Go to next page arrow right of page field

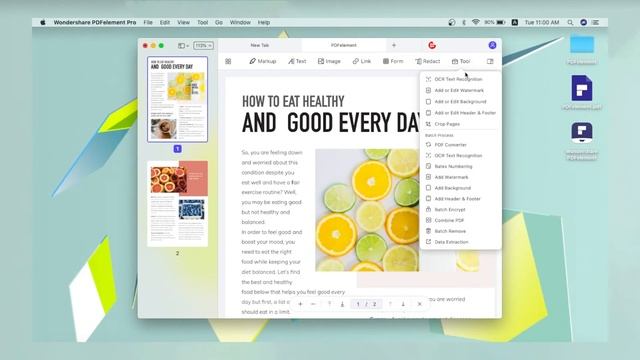click(403, 304)
